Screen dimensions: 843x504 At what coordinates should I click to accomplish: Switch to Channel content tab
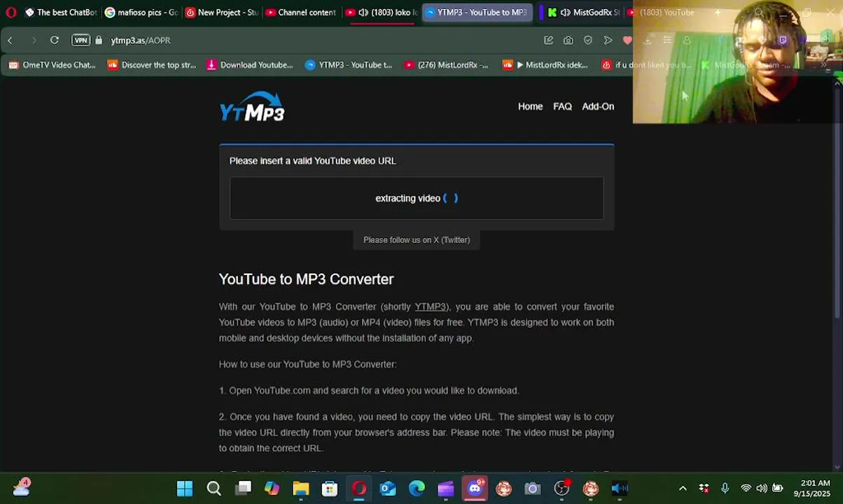click(301, 13)
